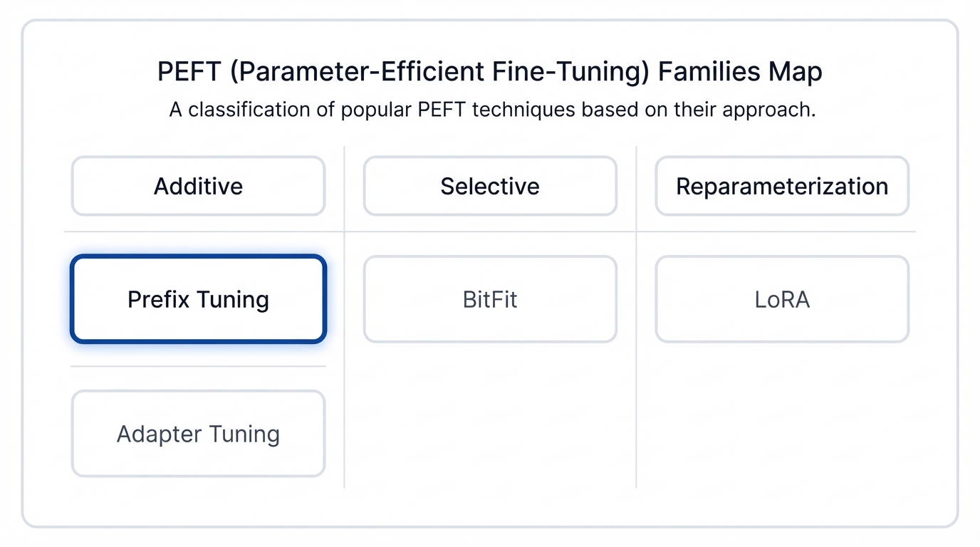Screen dimensions: 980x547
Task: Select the Additive family header
Action: (x=198, y=186)
